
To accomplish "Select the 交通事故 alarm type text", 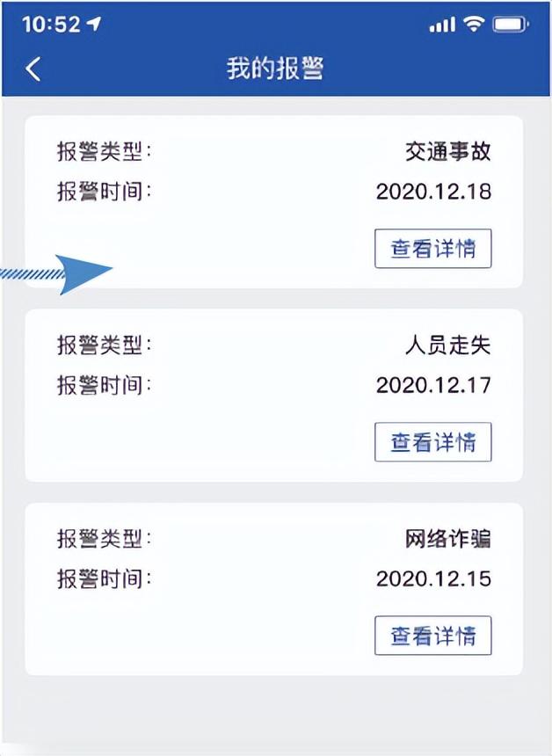I will click(447, 152).
